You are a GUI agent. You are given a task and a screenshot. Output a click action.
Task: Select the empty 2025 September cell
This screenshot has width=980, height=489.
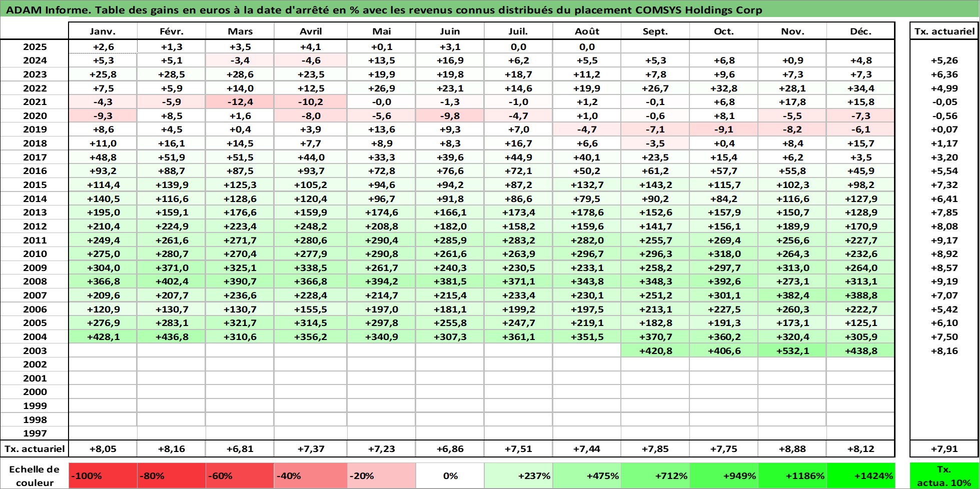[655, 46]
